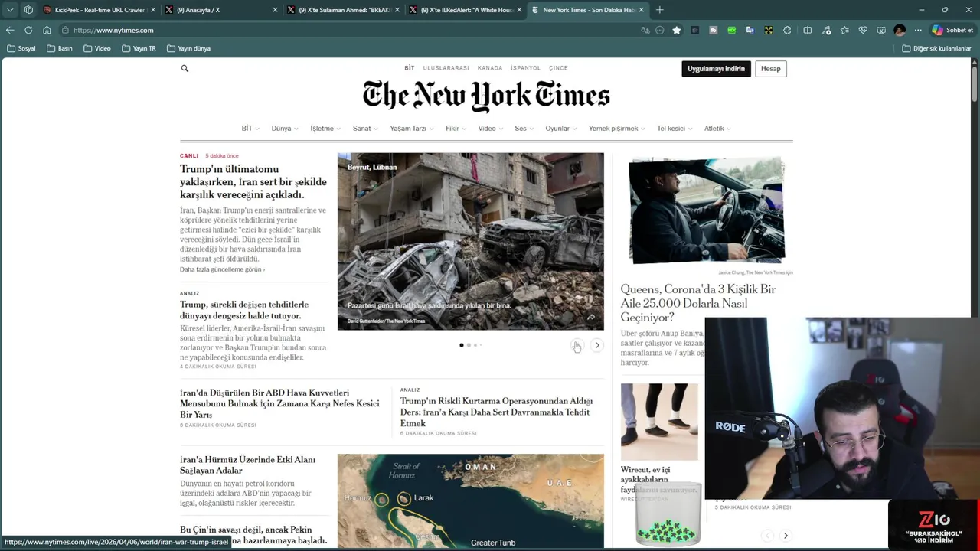
Task: Open a new tab with the plus button
Action: pos(659,10)
